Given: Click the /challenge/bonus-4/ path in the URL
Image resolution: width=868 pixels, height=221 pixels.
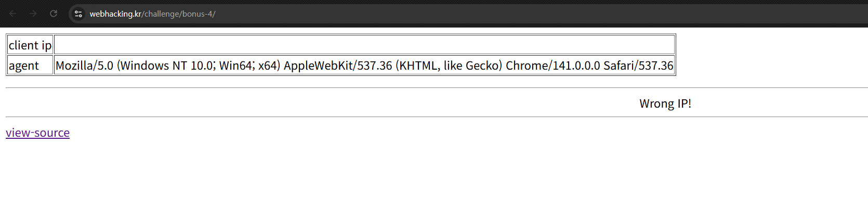Looking at the screenshot, I should 179,14.
